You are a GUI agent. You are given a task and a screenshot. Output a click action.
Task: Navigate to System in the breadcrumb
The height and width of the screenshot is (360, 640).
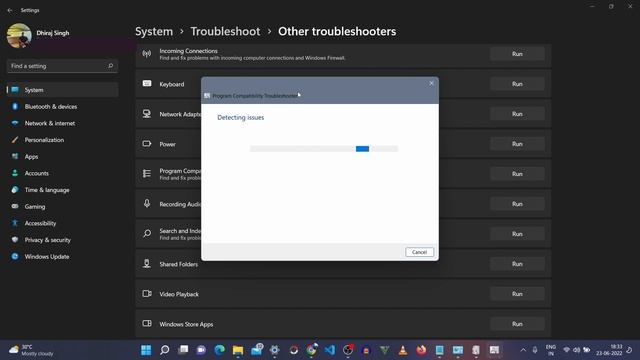(154, 31)
